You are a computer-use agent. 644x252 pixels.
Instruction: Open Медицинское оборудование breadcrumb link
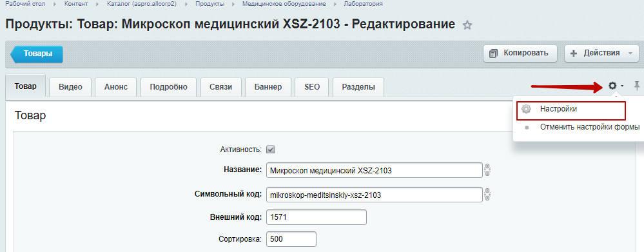coord(284,4)
